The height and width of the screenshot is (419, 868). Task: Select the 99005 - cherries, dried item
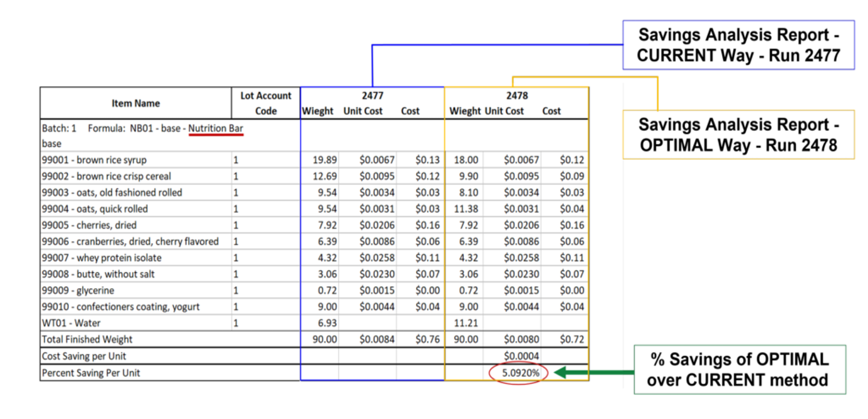pyautogui.click(x=89, y=225)
